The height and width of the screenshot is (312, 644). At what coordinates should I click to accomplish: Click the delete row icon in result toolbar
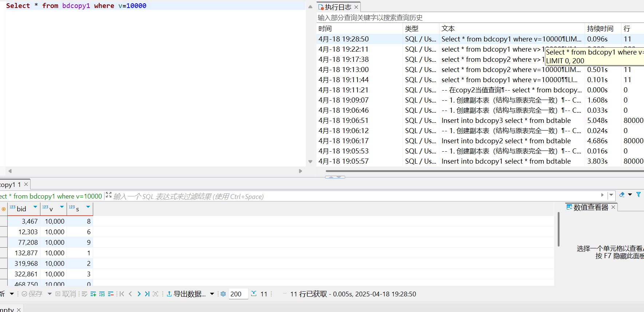pyautogui.click(x=111, y=294)
